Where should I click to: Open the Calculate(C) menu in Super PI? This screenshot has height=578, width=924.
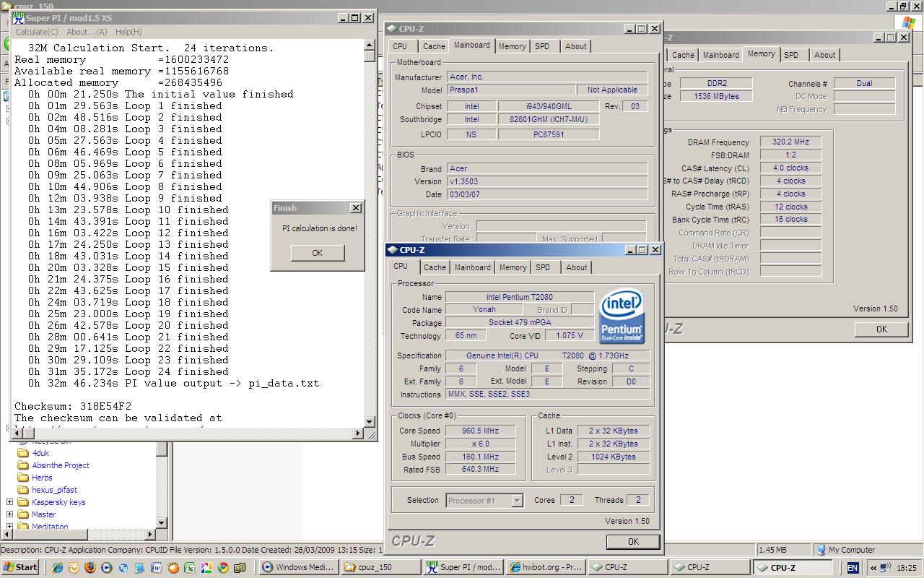(x=37, y=32)
